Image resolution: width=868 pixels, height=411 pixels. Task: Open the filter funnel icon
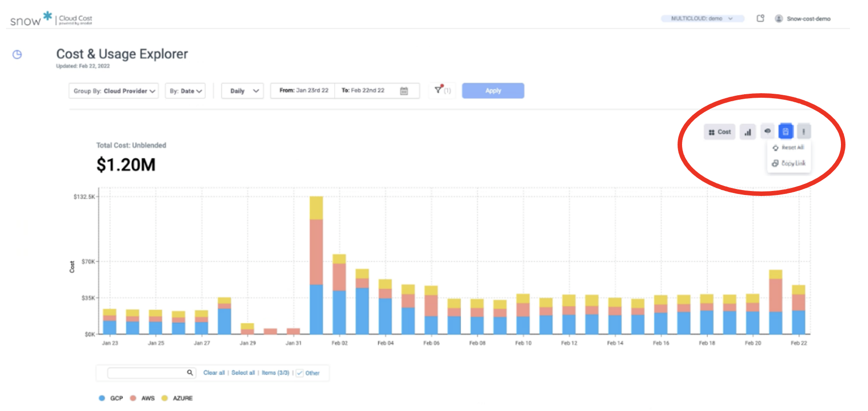click(x=439, y=90)
